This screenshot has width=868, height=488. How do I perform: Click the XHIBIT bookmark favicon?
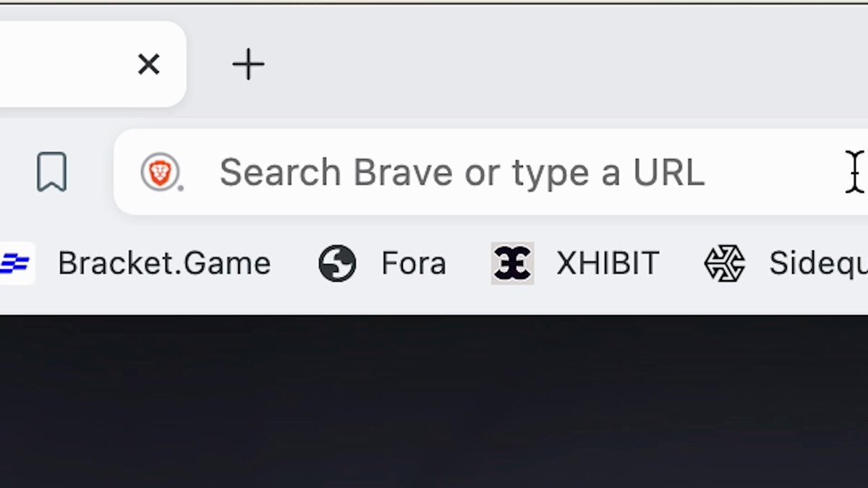512,263
